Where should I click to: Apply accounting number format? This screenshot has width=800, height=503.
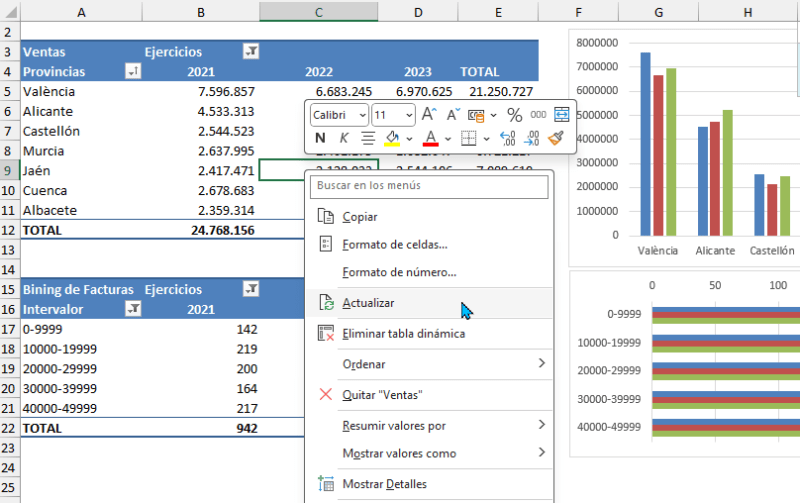click(476, 115)
